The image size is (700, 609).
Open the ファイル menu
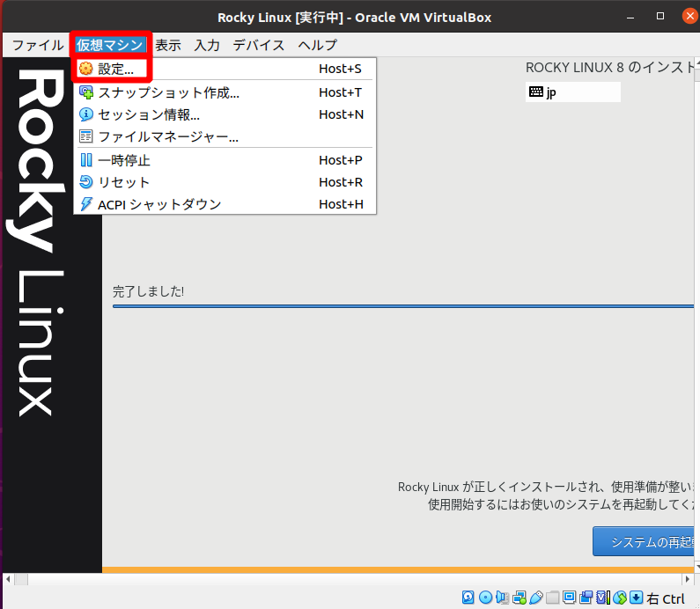coord(38,45)
